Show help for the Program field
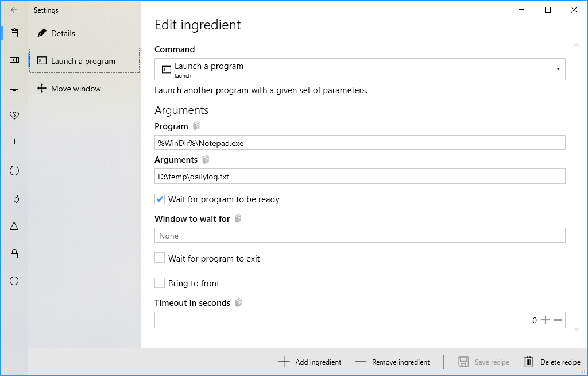 pyautogui.click(x=196, y=126)
